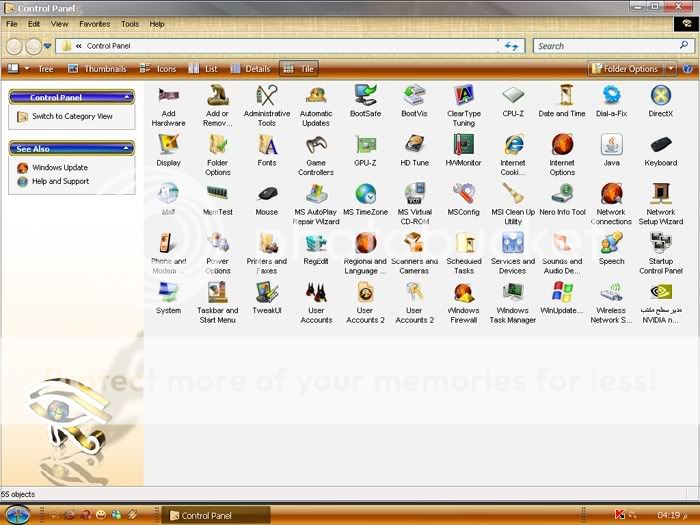
Task: Open Game Controllers
Action: tap(316, 155)
